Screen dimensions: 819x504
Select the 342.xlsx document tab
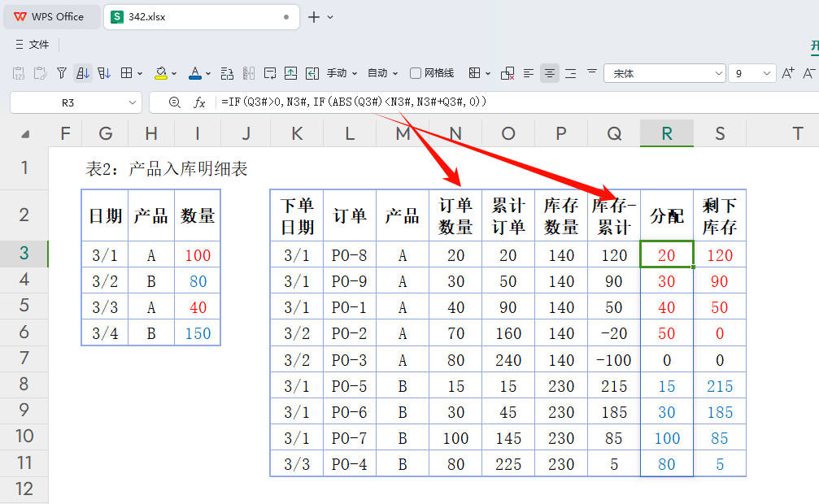pyautogui.click(x=201, y=17)
